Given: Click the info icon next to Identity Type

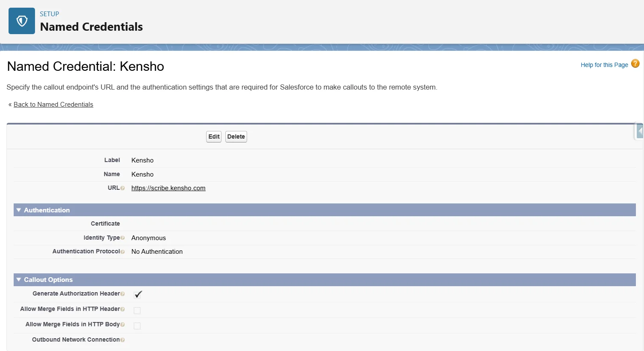Looking at the screenshot, I should 122,238.
